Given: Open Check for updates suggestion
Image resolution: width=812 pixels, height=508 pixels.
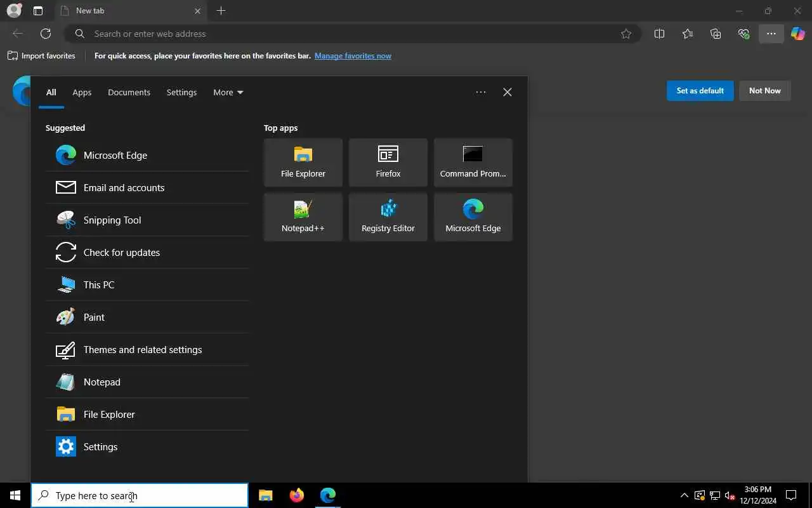Looking at the screenshot, I should [x=147, y=252].
